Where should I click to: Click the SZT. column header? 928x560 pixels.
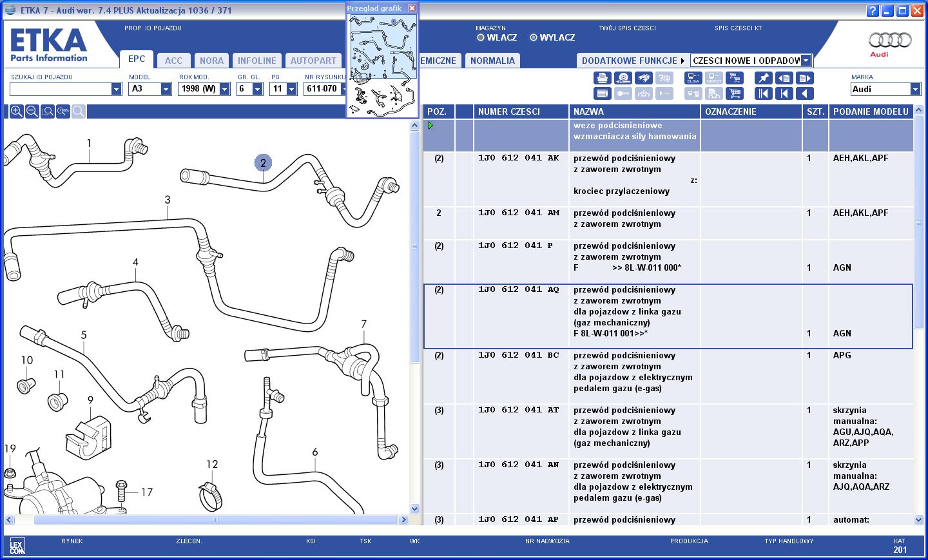815,111
